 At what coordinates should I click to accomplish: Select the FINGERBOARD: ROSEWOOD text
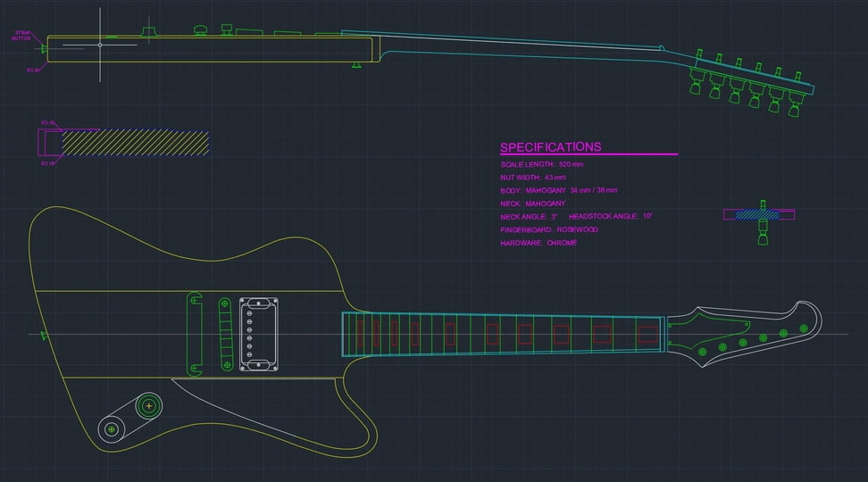click(x=549, y=230)
